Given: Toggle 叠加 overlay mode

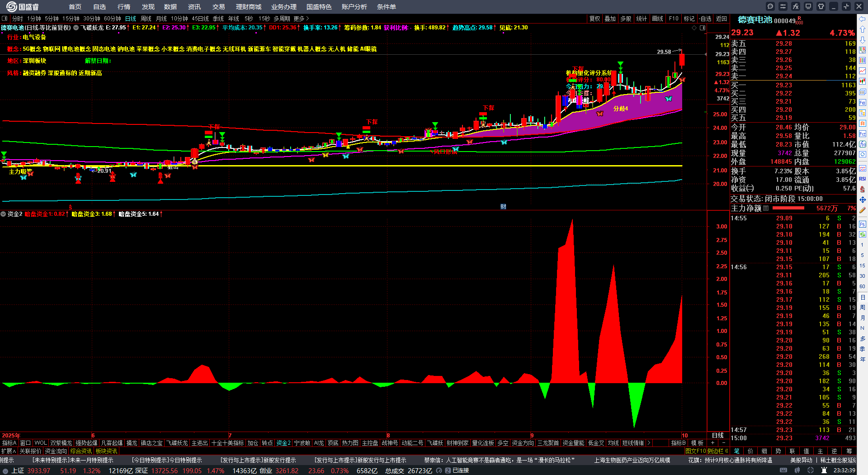Looking at the screenshot, I should [610, 19].
